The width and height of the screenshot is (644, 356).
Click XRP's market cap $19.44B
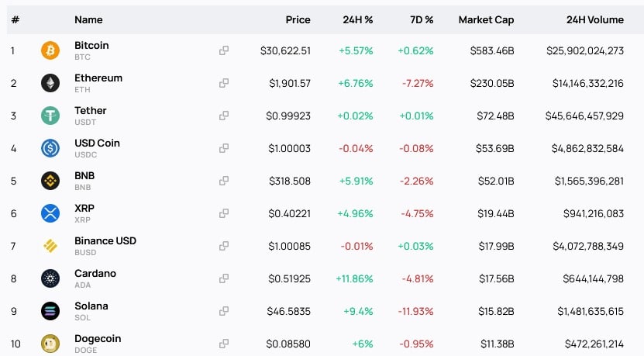tap(496, 213)
